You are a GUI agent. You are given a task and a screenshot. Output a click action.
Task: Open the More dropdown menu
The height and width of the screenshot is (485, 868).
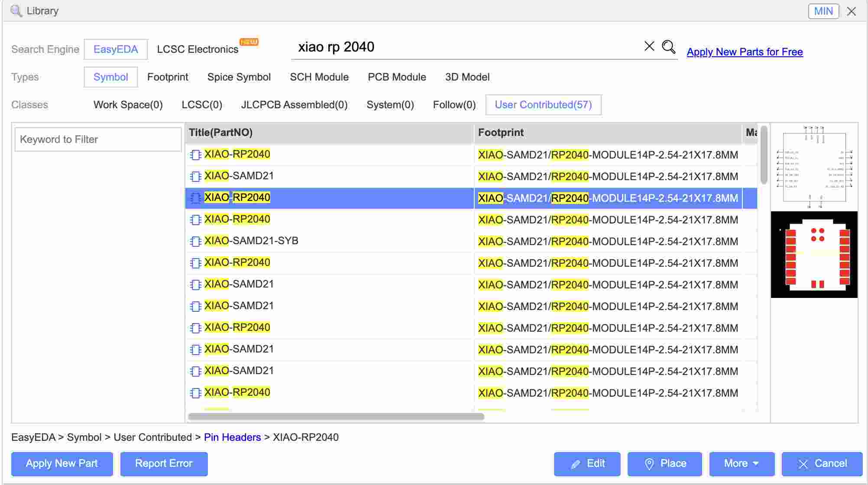(742, 464)
